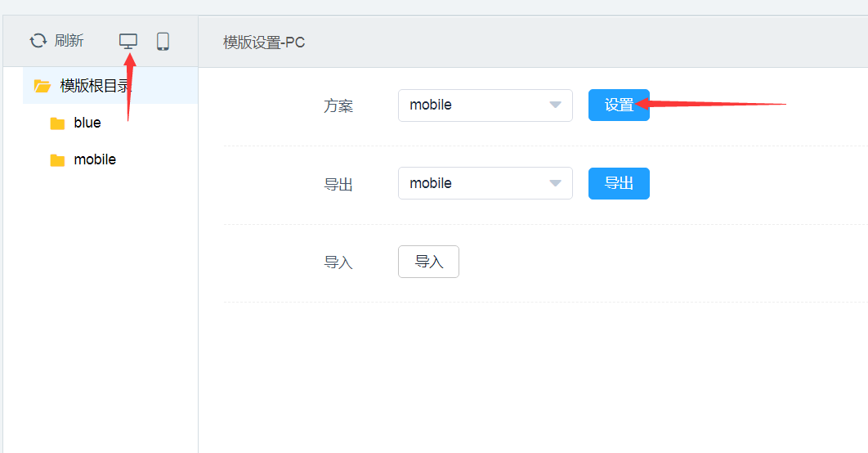Click the blue folder's yellow icon

pos(57,123)
